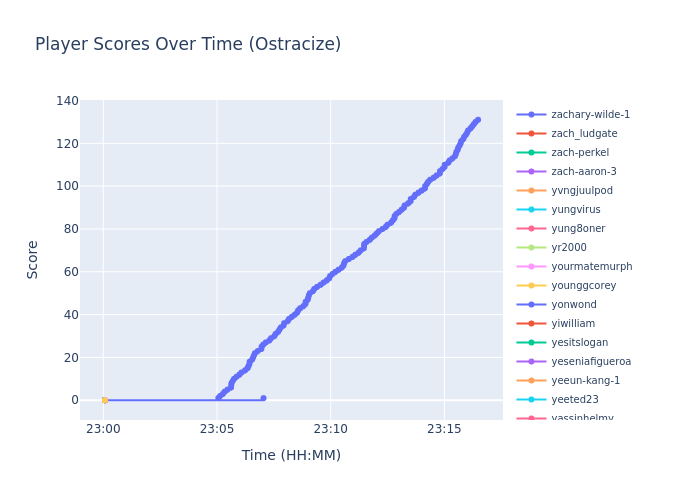The height and width of the screenshot is (500, 700).
Task: Toggle zachary-wilde-1 trace in legend
Action: pyautogui.click(x=590, y=115)
